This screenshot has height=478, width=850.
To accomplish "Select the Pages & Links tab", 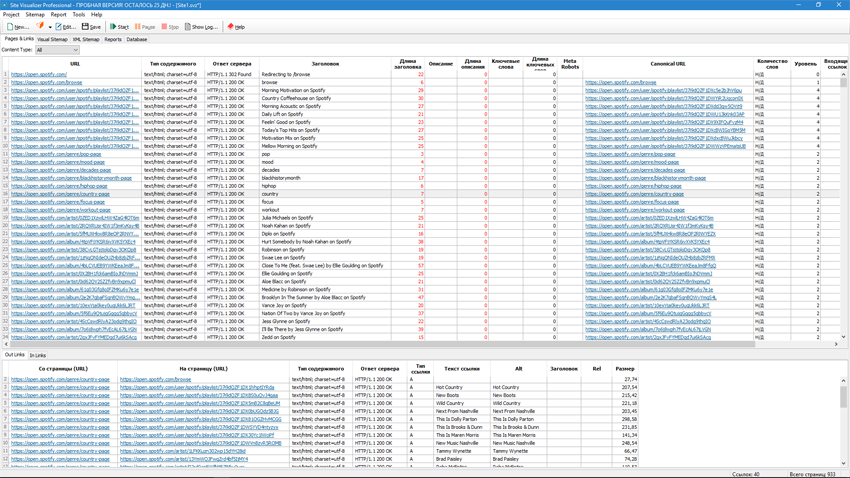I will coord(19,39).
